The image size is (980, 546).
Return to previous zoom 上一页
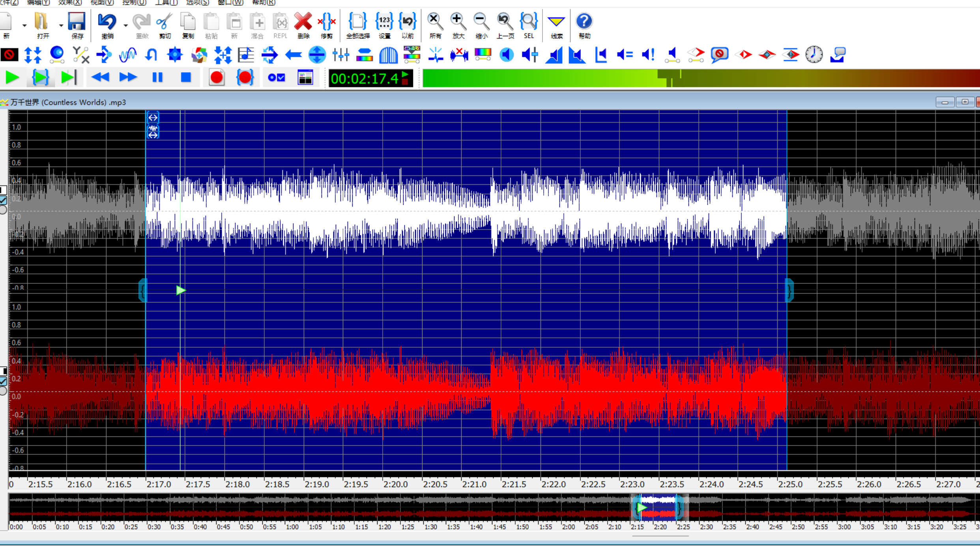pyautogui.click(x=505, y=25)
